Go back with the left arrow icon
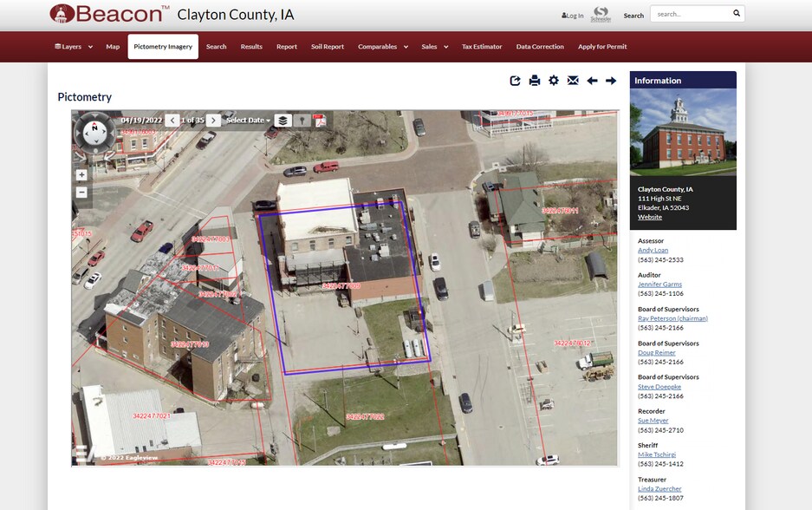 pos(592,81)
